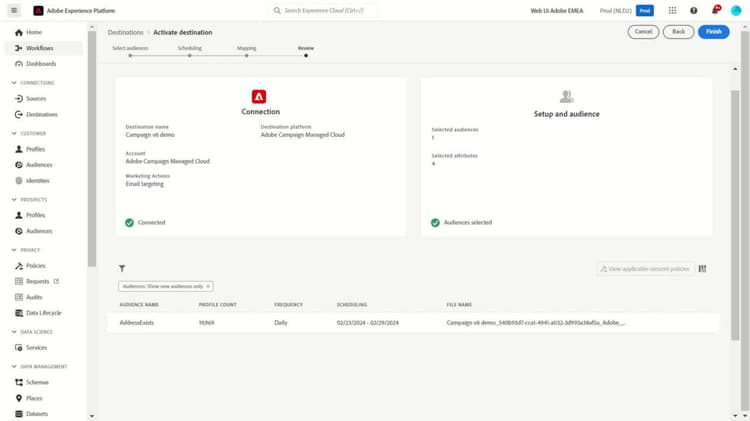The width and height of the screenshot is (750, 421).
Task: Click the Datasets icon in sidebar
Action: tap(19, 414)
